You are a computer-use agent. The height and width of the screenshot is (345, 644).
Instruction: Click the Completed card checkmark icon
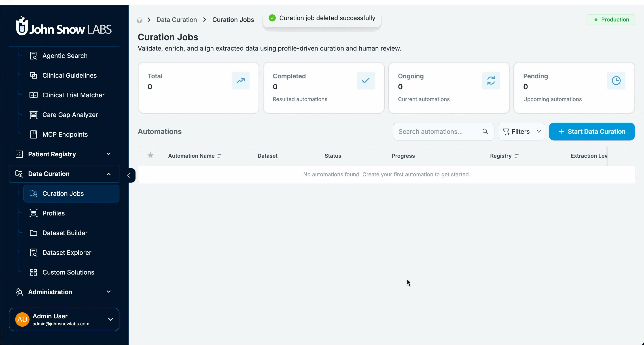366,81
